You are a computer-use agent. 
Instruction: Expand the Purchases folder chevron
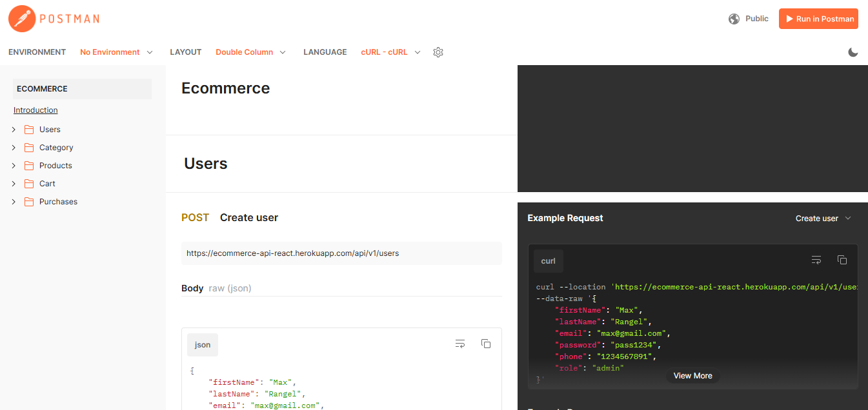[14, 202]
